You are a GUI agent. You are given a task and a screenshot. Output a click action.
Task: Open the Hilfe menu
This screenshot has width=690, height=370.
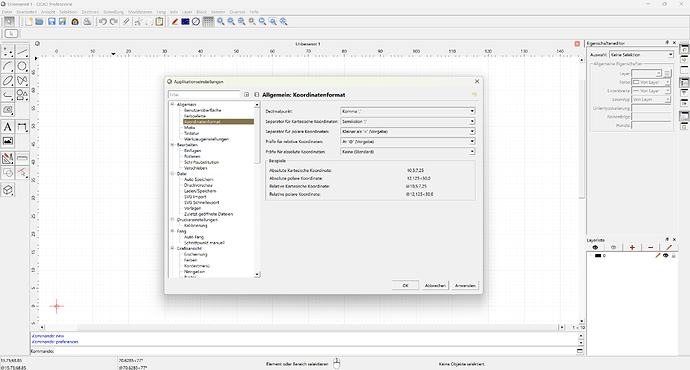254,12
